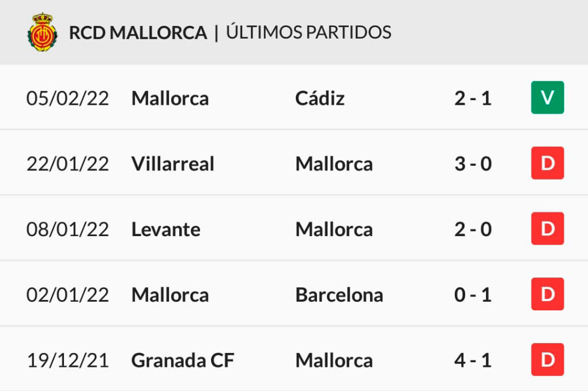Open Villarreal team link
The width and height of the screenshot is (588, 391).
(173, 164)
